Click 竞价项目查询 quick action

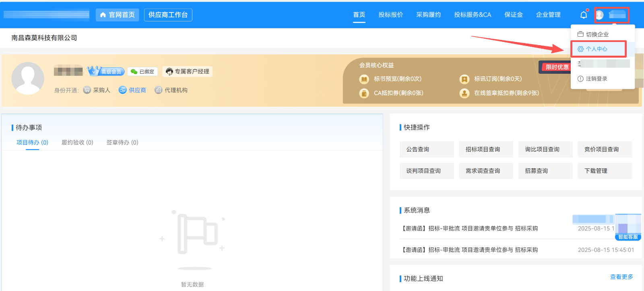[x=605, y=149]
